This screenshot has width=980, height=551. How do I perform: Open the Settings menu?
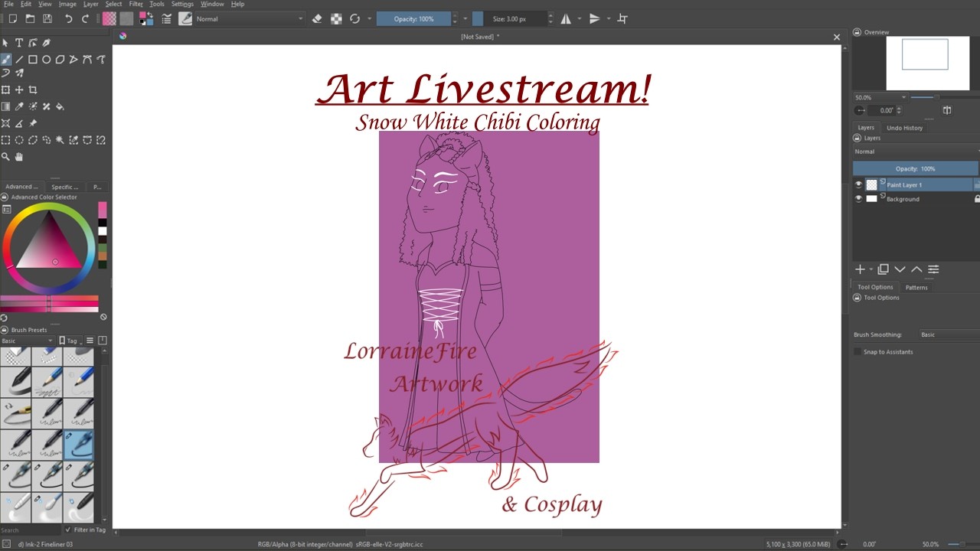point(182,4)
